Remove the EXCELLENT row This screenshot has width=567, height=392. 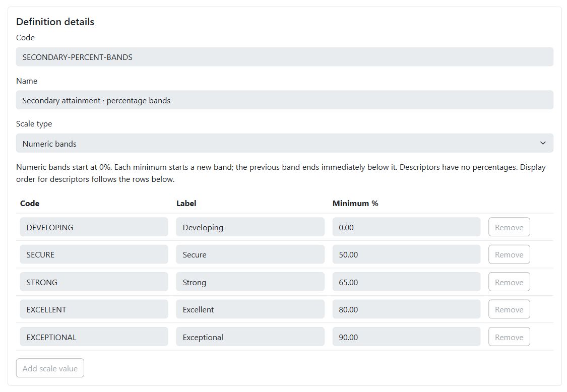pos(509,309)
